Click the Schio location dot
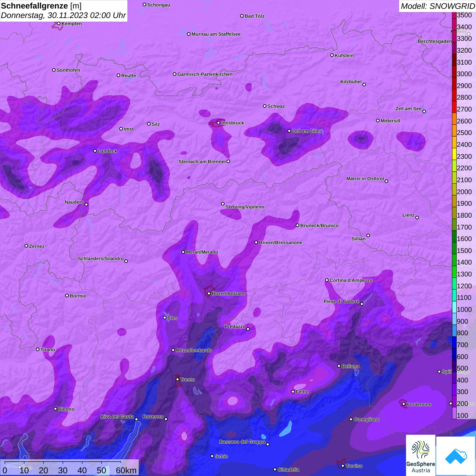Viewport: 476px width, 476px height. [212, 456]
